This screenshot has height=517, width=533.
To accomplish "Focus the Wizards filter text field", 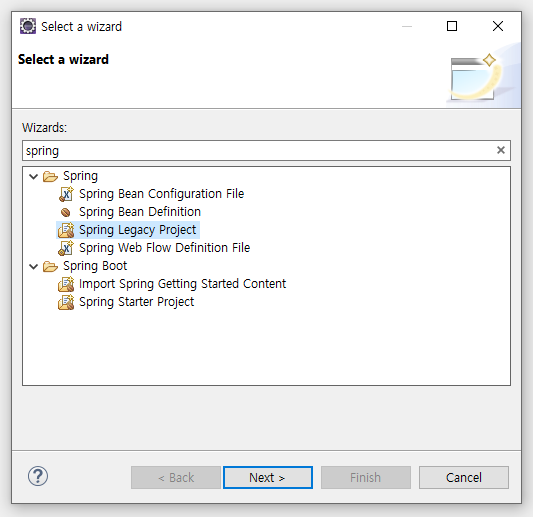I will click(260, 151).
